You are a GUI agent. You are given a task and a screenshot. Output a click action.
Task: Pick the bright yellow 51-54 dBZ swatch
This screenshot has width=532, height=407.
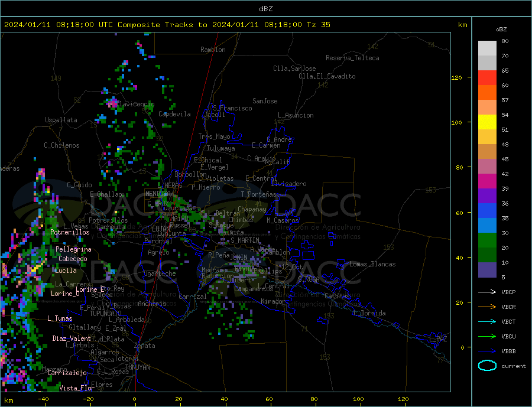click(487, 122)
